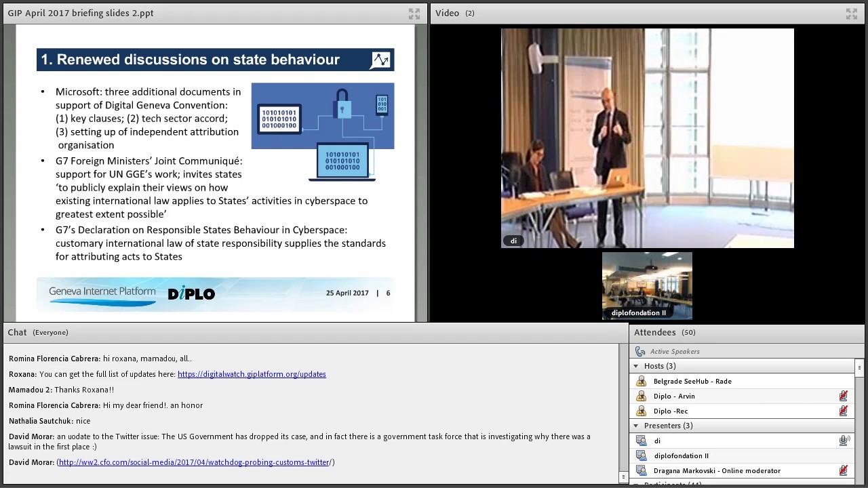Click the Chat (Everyone) pod title
Screen dimensions: 868x488
click(38, 332)
